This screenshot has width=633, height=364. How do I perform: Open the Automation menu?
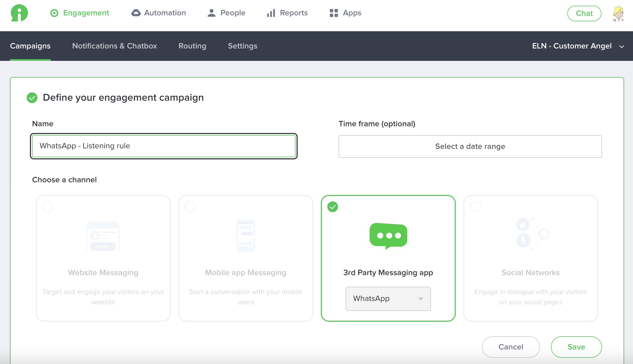coord(159,13)
